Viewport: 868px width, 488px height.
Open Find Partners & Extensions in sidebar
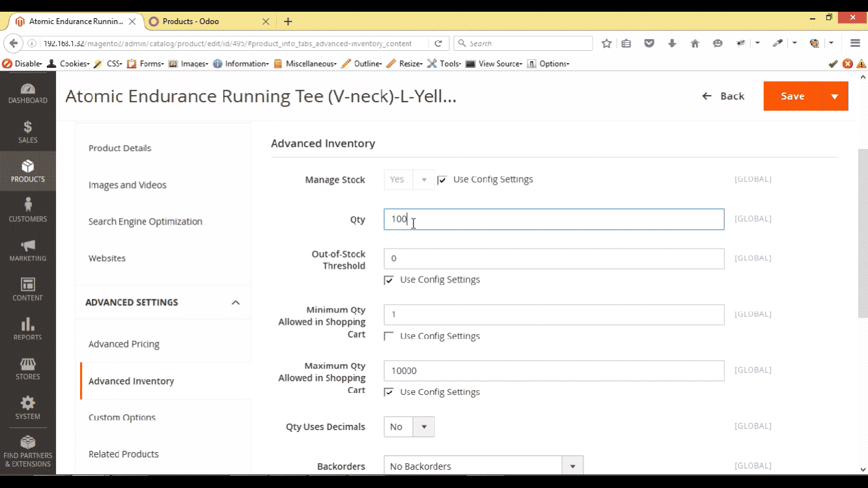[27, 451]
